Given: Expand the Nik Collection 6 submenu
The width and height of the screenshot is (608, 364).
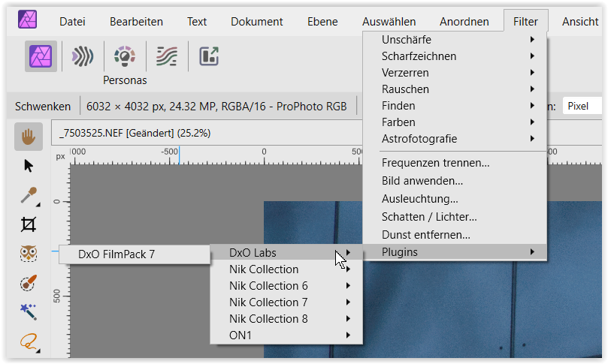Looking at the screenshot, I should [x=286, y=286].
